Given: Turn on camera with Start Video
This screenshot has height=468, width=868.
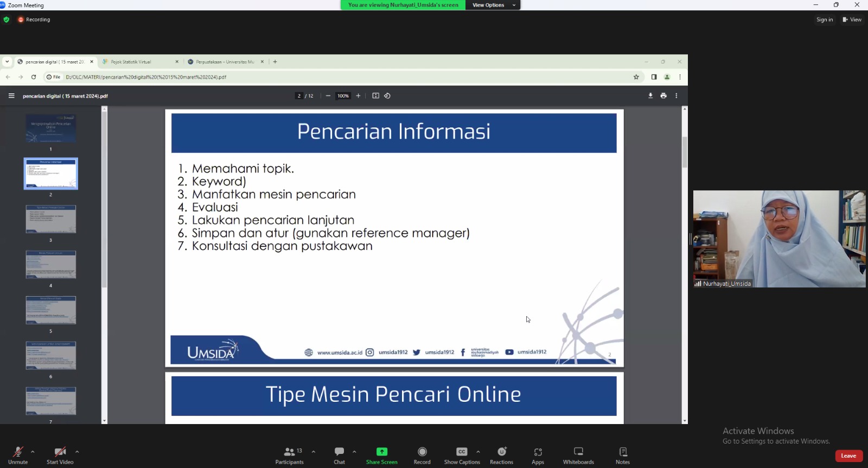Looking at the screenshot, I should coord(60,455).
